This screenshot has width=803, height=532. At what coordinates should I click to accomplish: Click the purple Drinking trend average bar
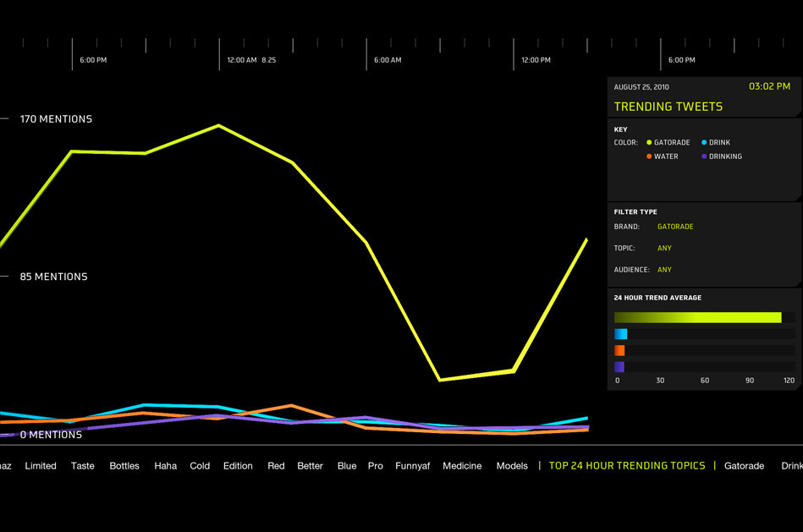point(619,366)
